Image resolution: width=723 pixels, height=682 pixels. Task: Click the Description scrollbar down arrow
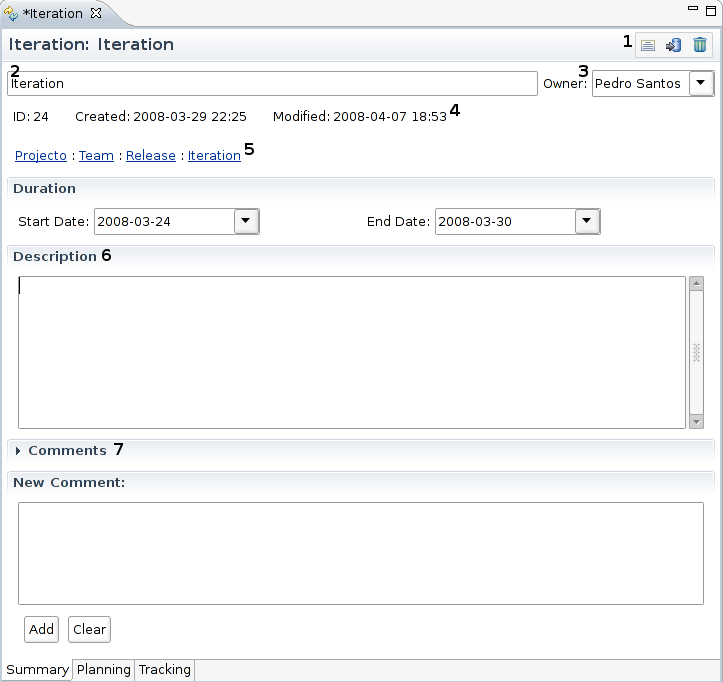pyautogui.click(x=696, y=422)
